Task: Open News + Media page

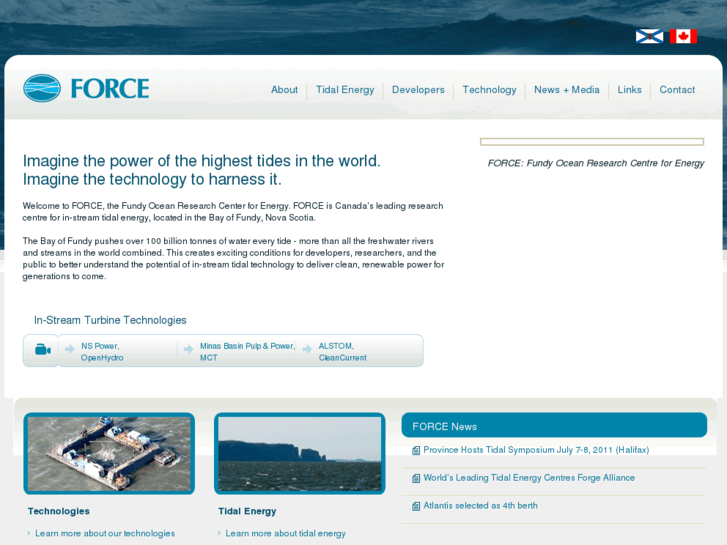Action: tap(567, 90)
